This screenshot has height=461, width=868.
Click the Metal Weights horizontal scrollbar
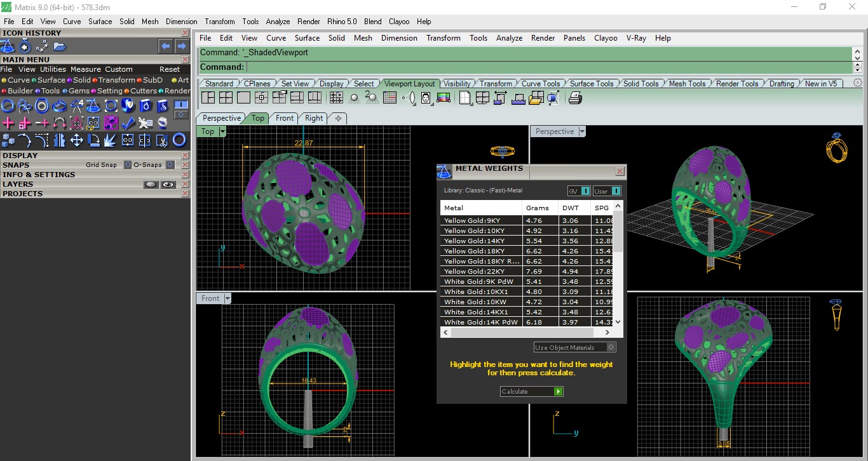527,332
